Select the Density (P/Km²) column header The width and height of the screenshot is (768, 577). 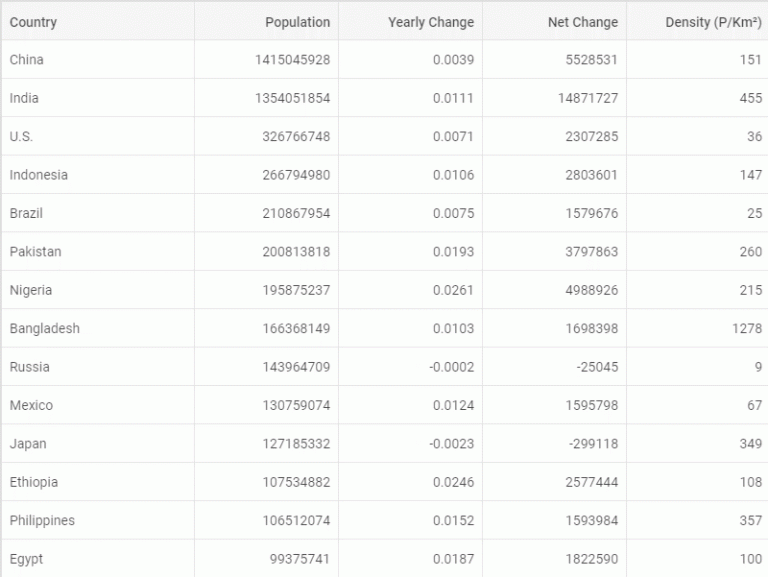[697, 22]
